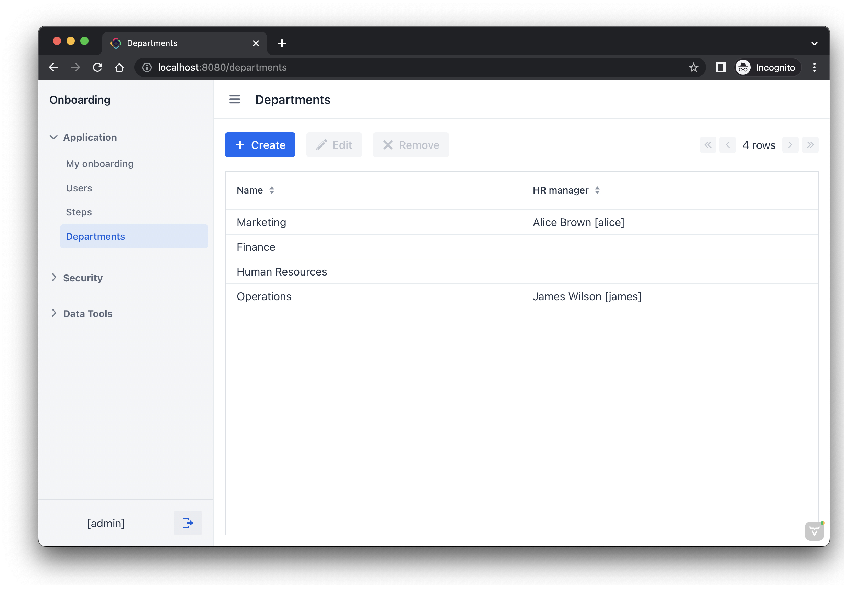Screen dimensions: 868x597
Task: Open Chrome's three-dot menu
Action: coord(814,67)
